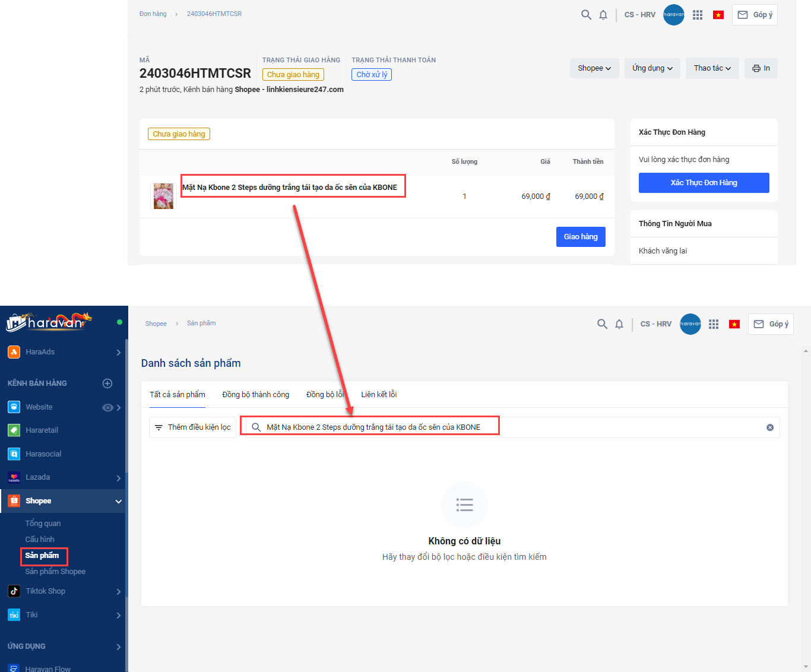Click the Lazada channel icon
The width and height of the screenshot is (811, 672).
14,477
